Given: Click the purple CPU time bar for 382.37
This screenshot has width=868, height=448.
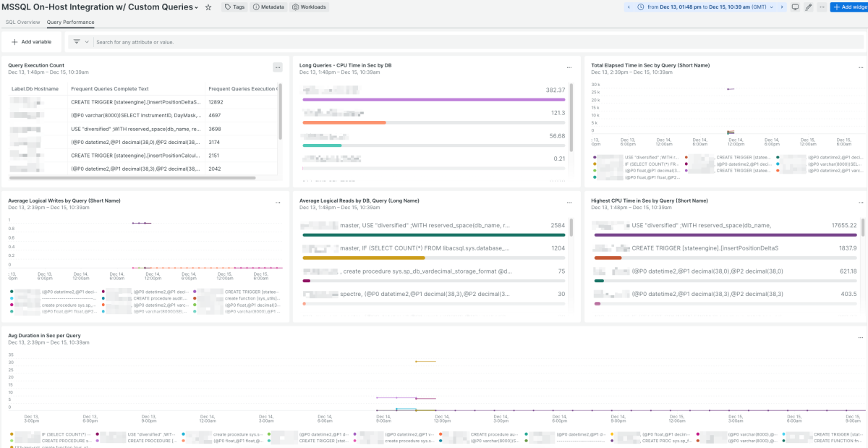Looking at the screenshot, I should point(434,100).
